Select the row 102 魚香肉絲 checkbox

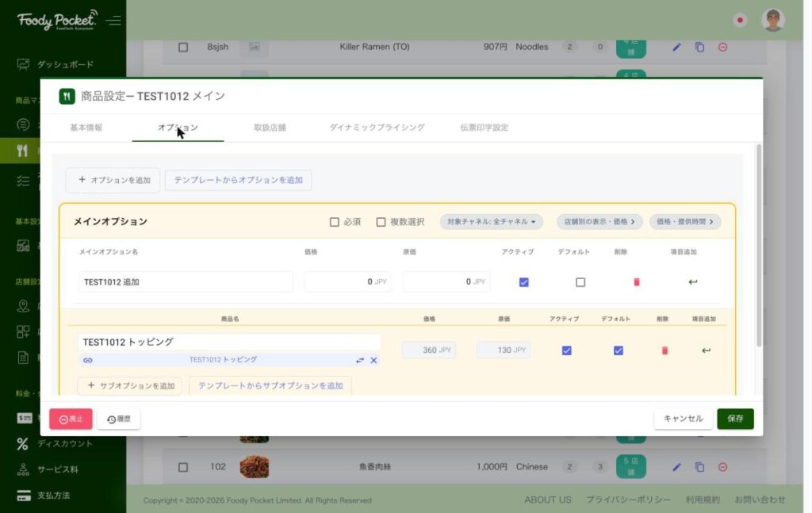pos(183,467)
